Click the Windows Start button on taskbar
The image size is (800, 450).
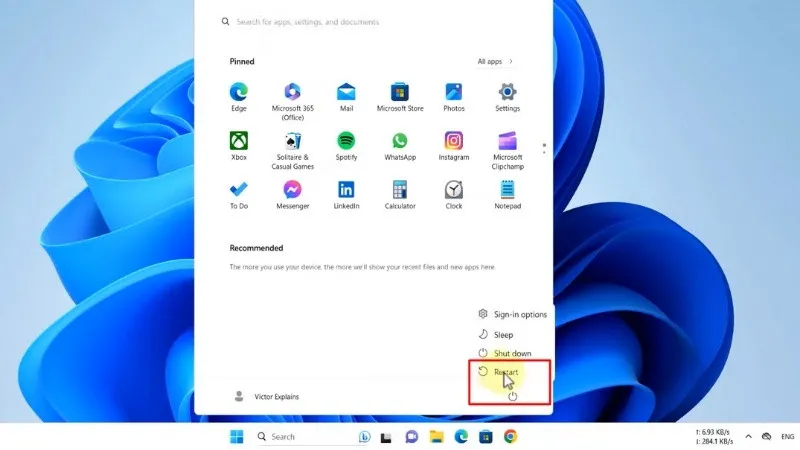(237, 437)
